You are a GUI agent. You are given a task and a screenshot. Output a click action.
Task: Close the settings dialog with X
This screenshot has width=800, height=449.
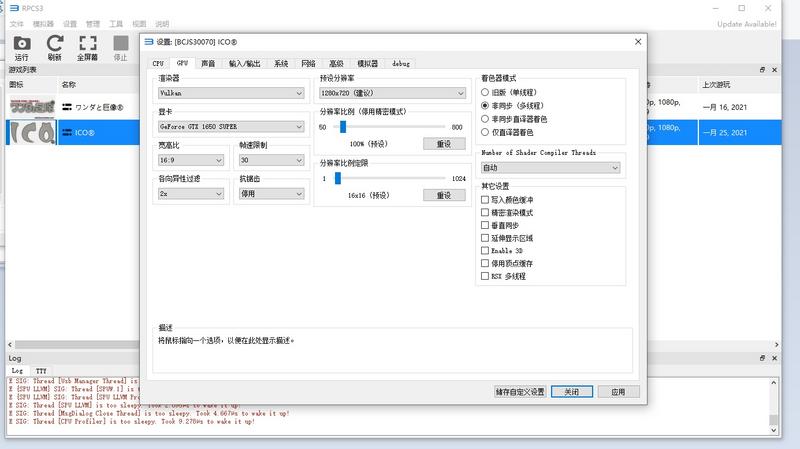coord(638,42)
